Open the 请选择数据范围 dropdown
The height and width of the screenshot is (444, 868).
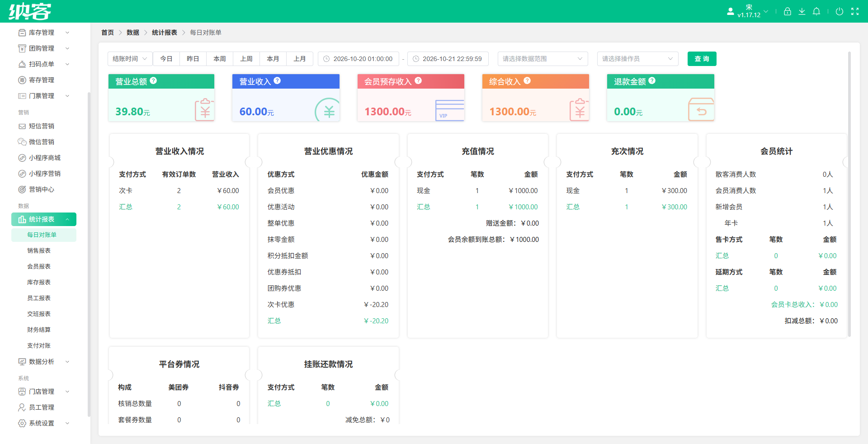click(x=542, y=59)
